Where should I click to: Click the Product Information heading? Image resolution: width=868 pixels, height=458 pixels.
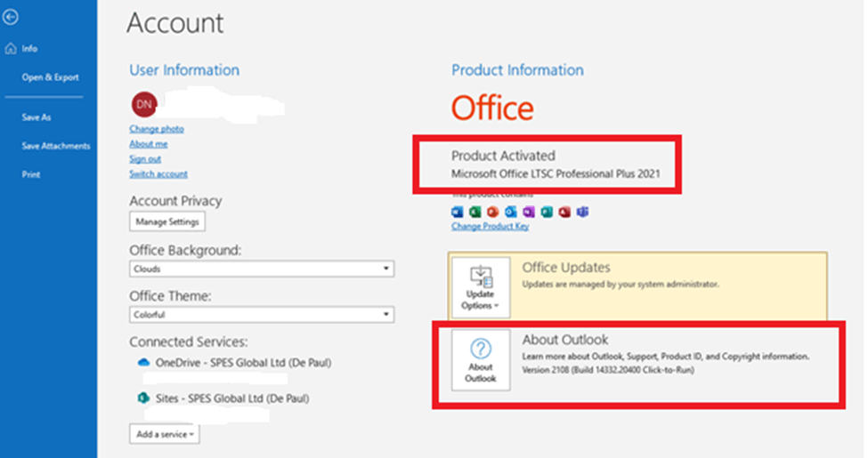click(517, 70)
